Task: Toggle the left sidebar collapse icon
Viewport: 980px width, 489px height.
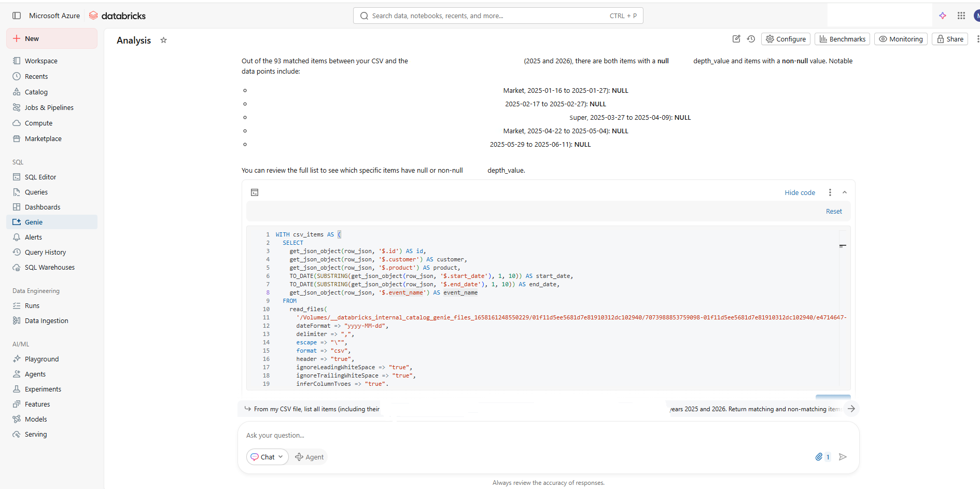Action: click(17, 16)
